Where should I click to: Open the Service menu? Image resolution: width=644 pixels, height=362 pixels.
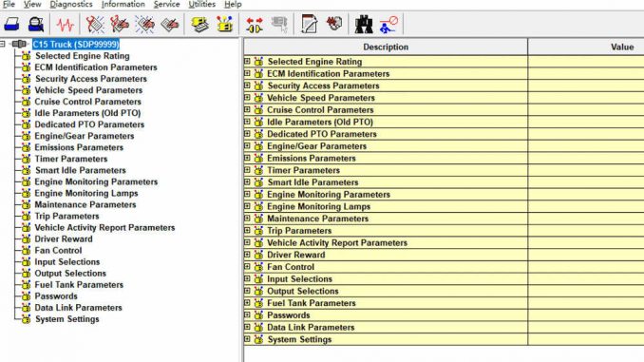click(x=167, y=5)
